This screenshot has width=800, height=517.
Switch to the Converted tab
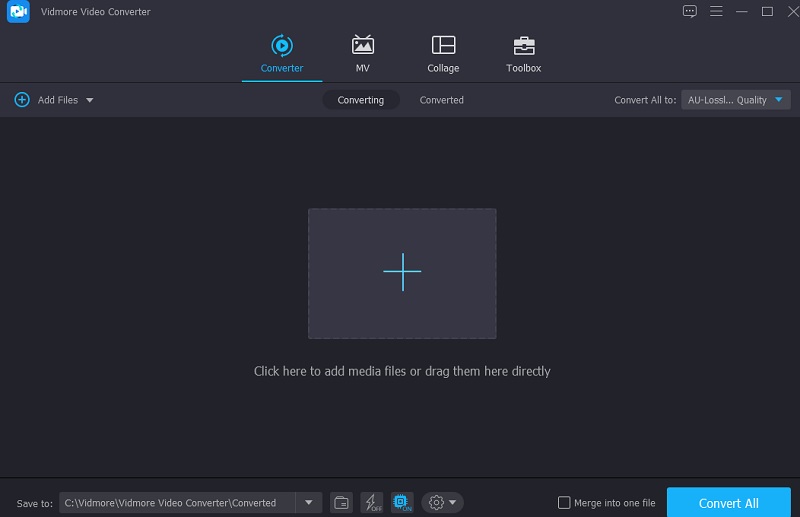click(441, 100)
